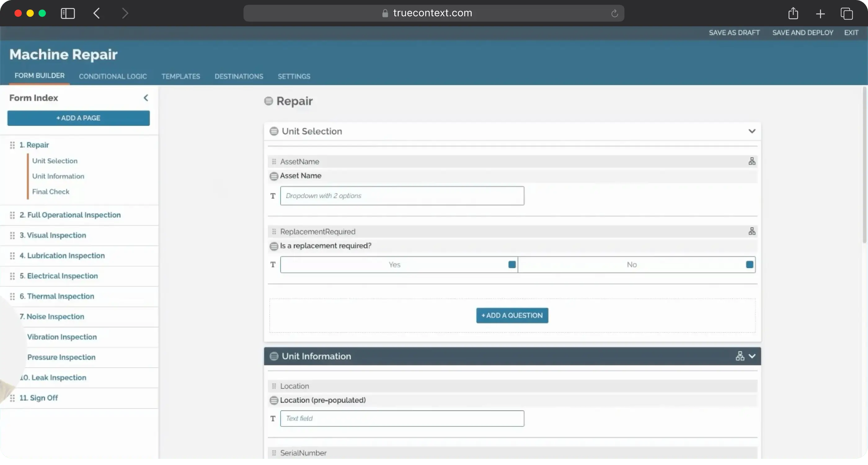
Task: Click the round icon beside the Unit Selection heading
Action: 274,131
